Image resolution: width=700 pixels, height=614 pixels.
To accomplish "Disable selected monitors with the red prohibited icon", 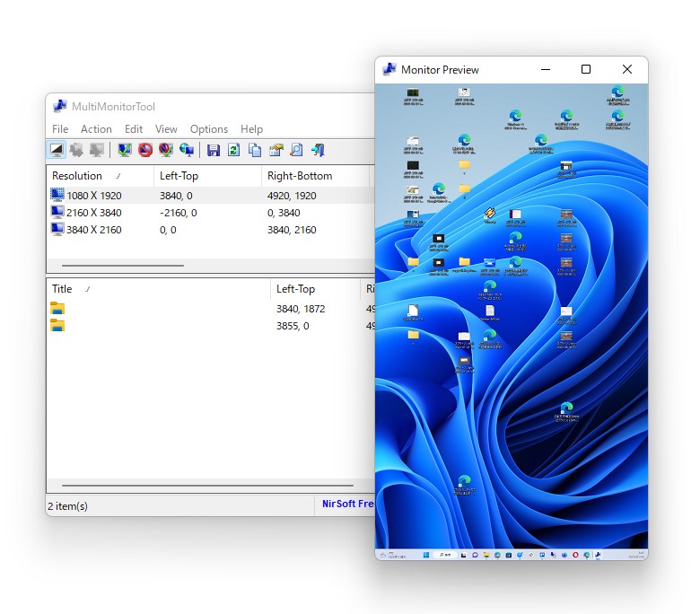I will tap(145, 150).
